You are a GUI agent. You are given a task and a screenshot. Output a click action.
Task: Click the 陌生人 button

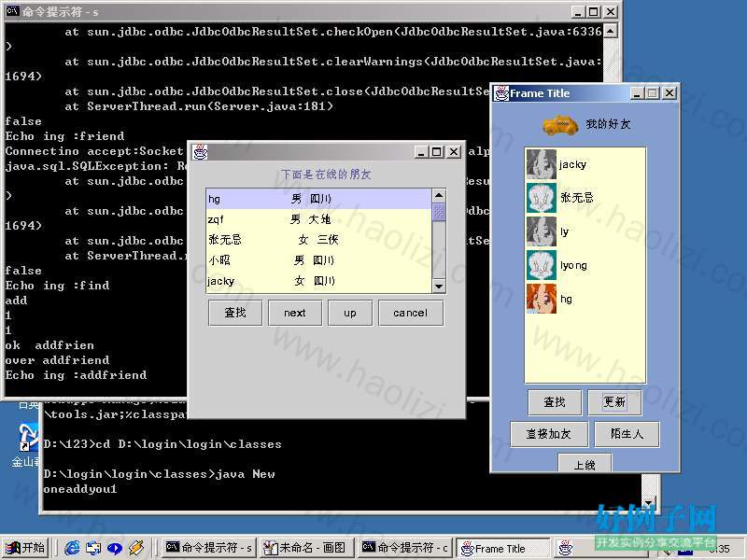(x=627, y=434)
